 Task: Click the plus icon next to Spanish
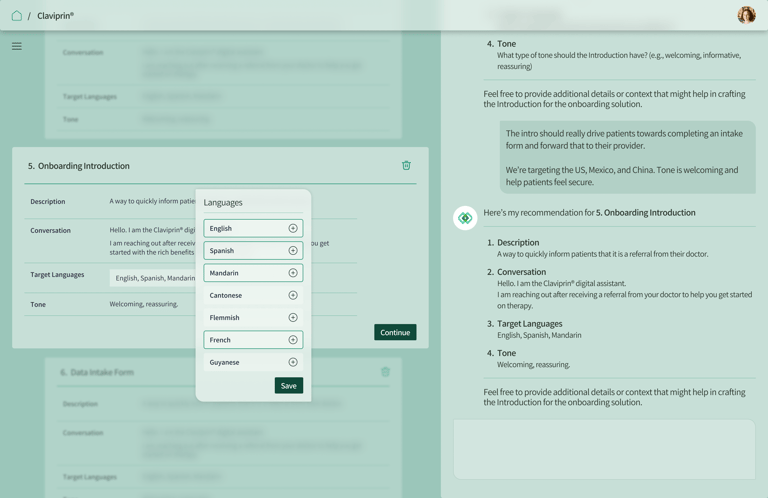pyautogui.click(x=293, y=251)
